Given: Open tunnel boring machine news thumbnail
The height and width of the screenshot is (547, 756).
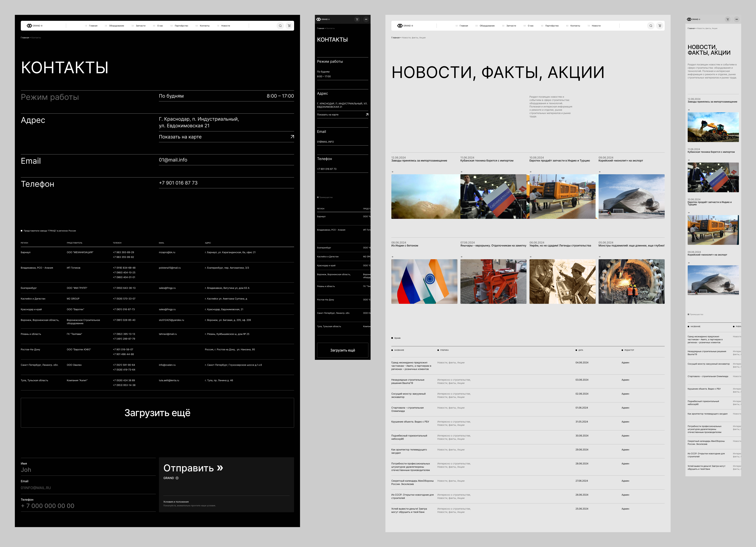Looking at the screenshot, I should click(x=631, y=281).
